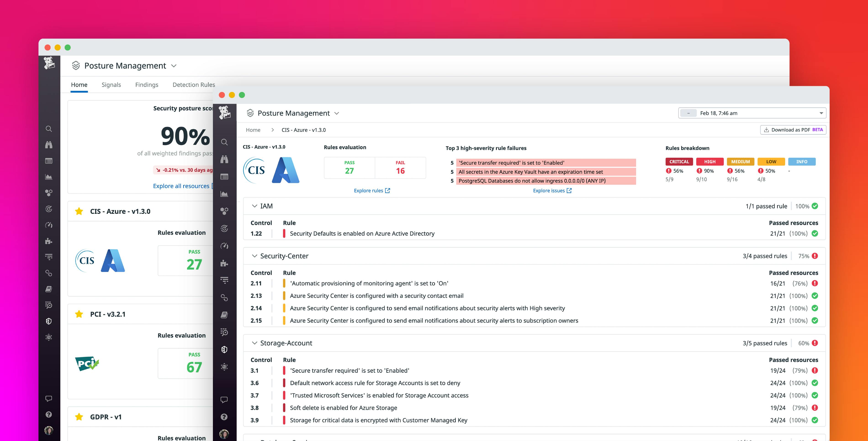This screenshot has width=868, height=441.
Task: Open the search magnifier in the sidebar
Action: [224, 142]
